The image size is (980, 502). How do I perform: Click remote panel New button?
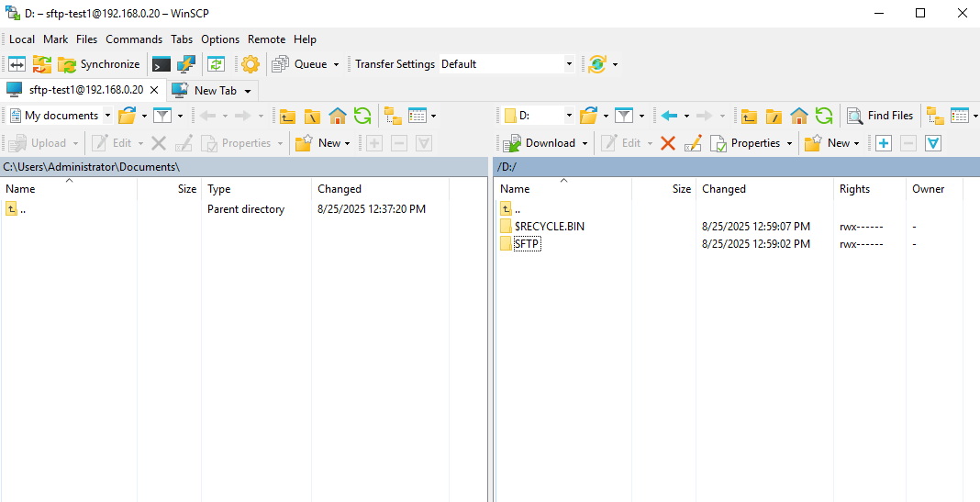pyautogui.click(x=832, y=143)
